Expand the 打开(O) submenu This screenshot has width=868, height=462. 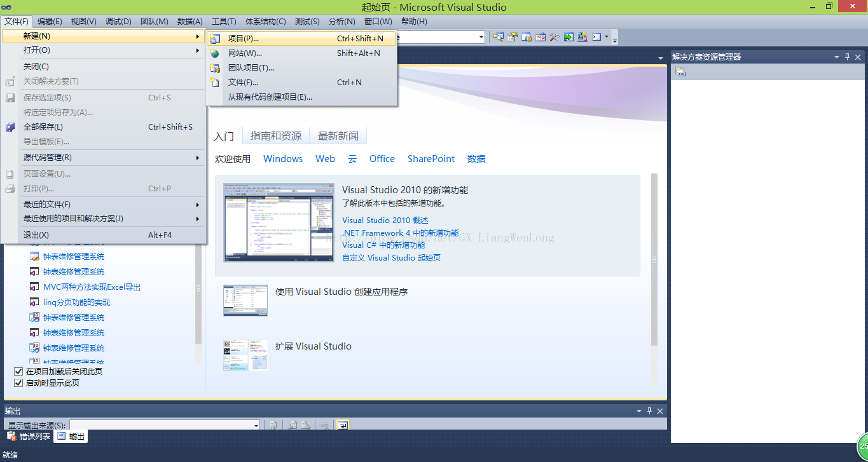pos(104,50)
